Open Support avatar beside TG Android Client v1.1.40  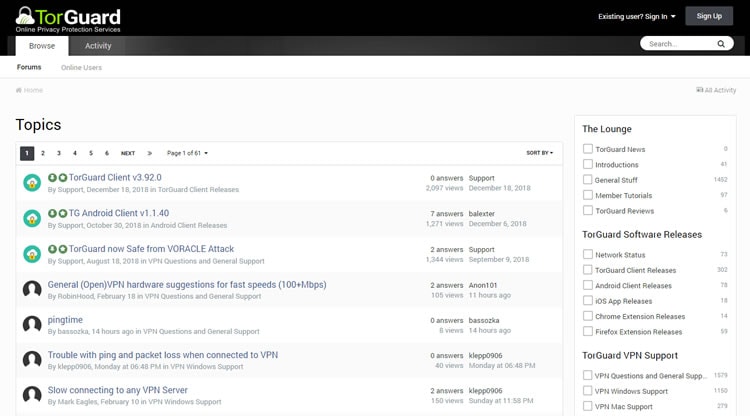coord(32,219)
